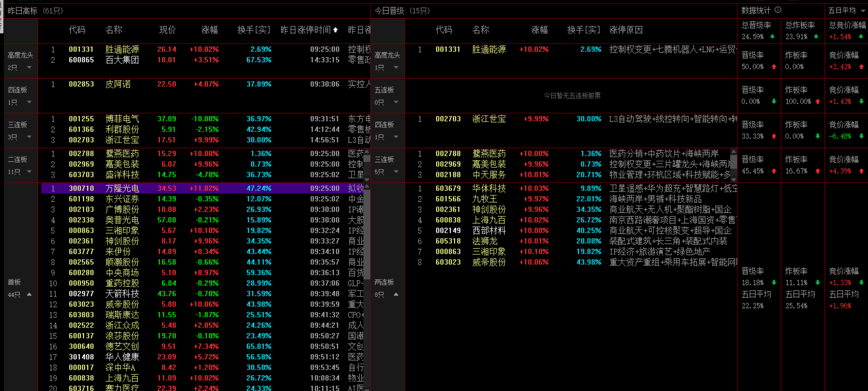Image resolution: width=868 pixels, height=391 pixels.
Task: Click info icon beside 数据统计
Action: click(x=778, y=10)
